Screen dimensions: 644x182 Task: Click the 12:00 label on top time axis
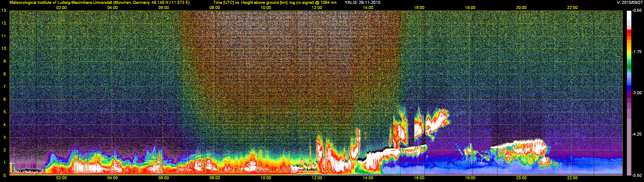click(x=317, y=8)
